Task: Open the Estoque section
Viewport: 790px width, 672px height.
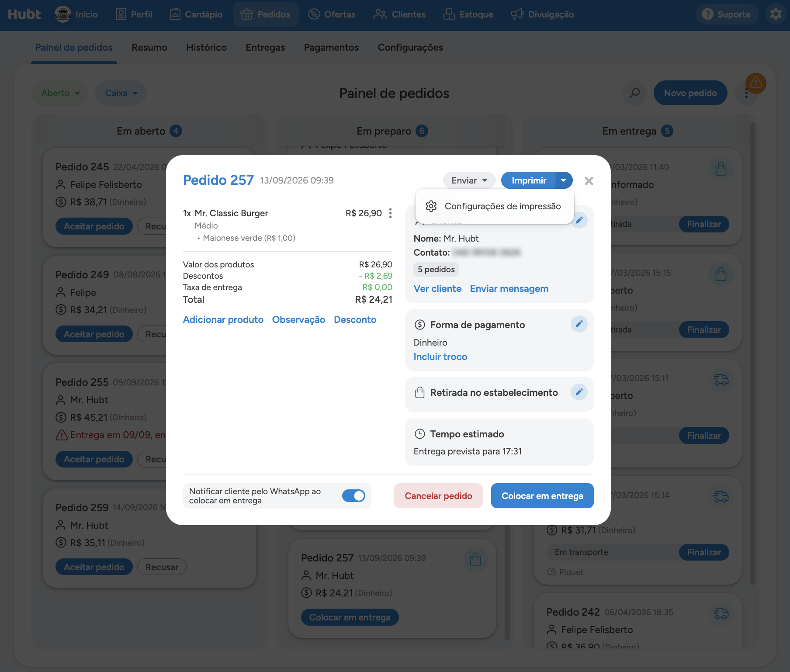Action: point(468,14)
